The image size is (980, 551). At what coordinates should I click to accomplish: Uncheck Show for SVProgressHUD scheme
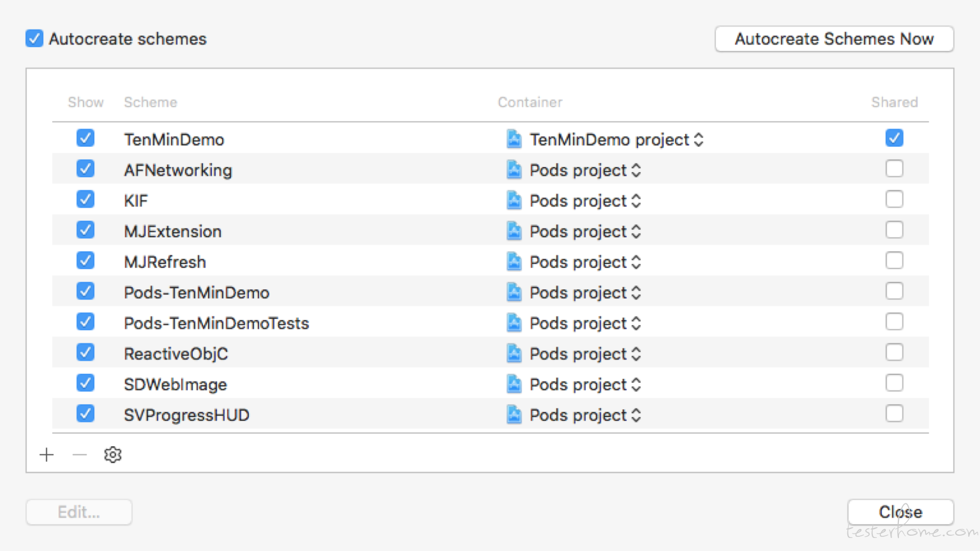(86, 413)
